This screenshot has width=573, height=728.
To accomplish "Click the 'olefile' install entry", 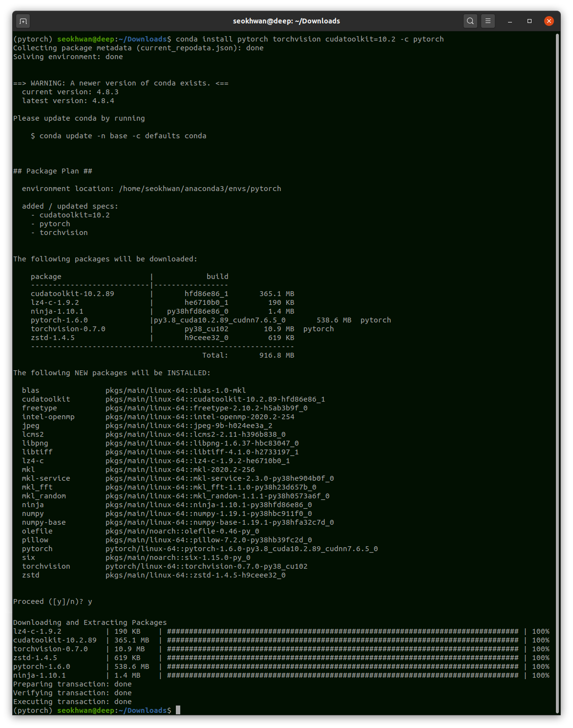I will pyautogui.click(x=141, y=531).
